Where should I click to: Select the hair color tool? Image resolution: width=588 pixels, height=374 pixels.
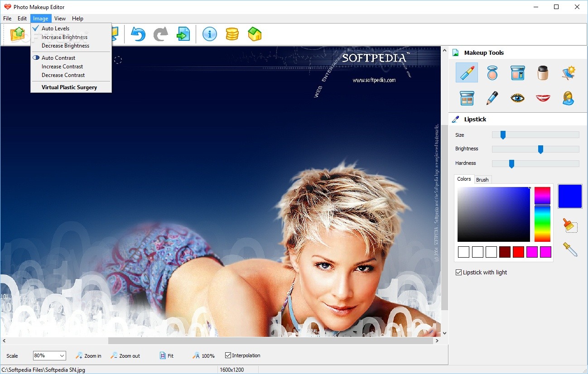pyautogui.click(x=568, y=98)
